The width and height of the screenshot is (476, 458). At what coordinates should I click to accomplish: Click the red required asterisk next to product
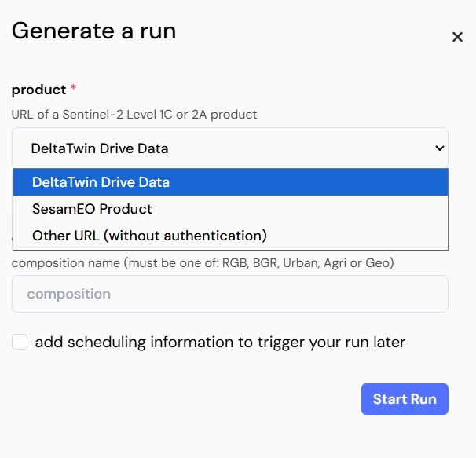73,89
